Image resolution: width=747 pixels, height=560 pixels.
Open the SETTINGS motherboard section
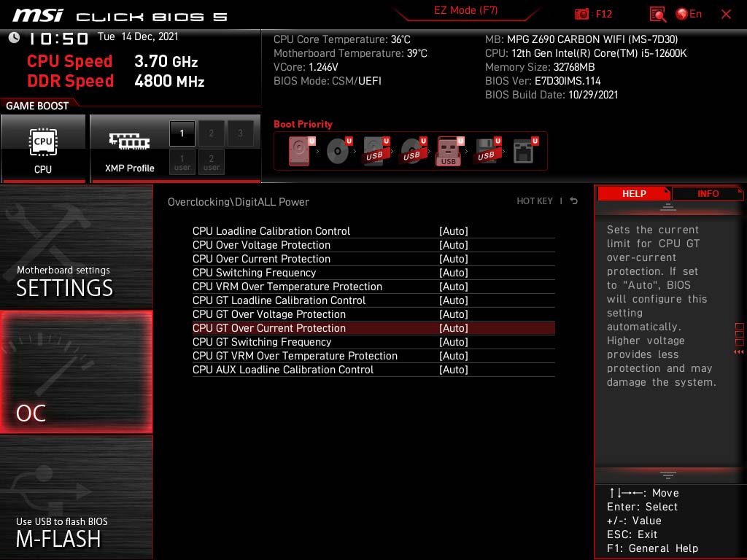76,246
